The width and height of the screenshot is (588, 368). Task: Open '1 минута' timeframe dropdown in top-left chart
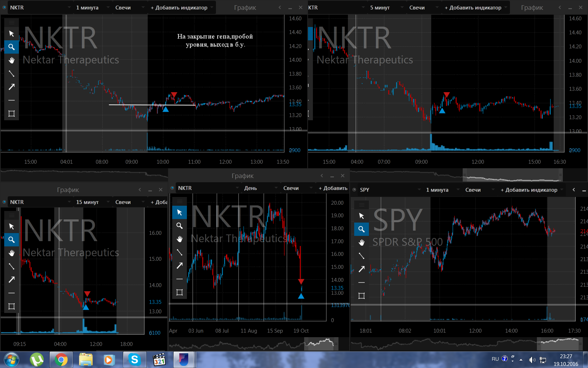pyautogui.click(x=93, y=7)
